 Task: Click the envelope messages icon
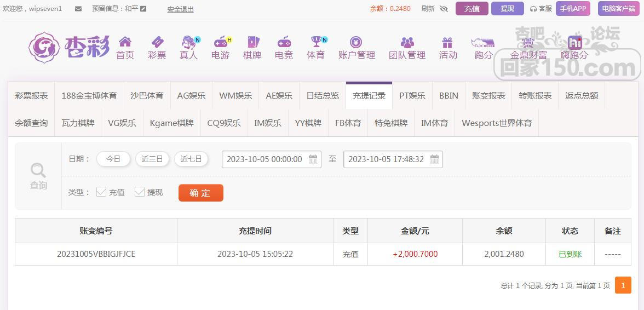click(78, 9)
